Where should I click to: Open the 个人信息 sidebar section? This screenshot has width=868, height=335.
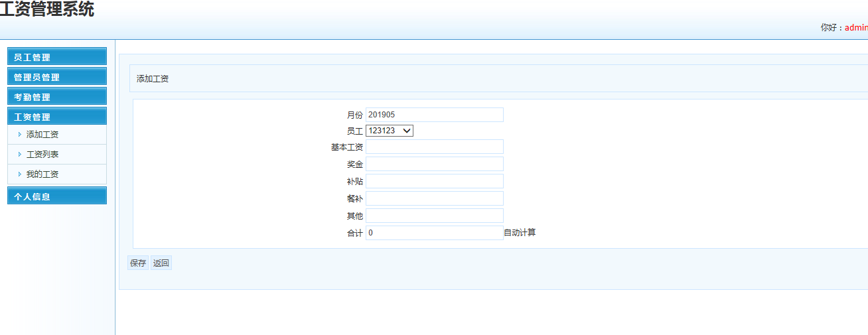(57, 196)
